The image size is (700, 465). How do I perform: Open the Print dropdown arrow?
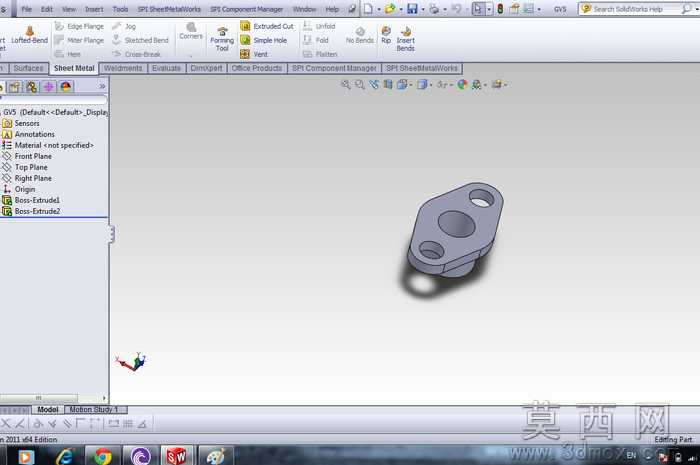coord(445,9)
